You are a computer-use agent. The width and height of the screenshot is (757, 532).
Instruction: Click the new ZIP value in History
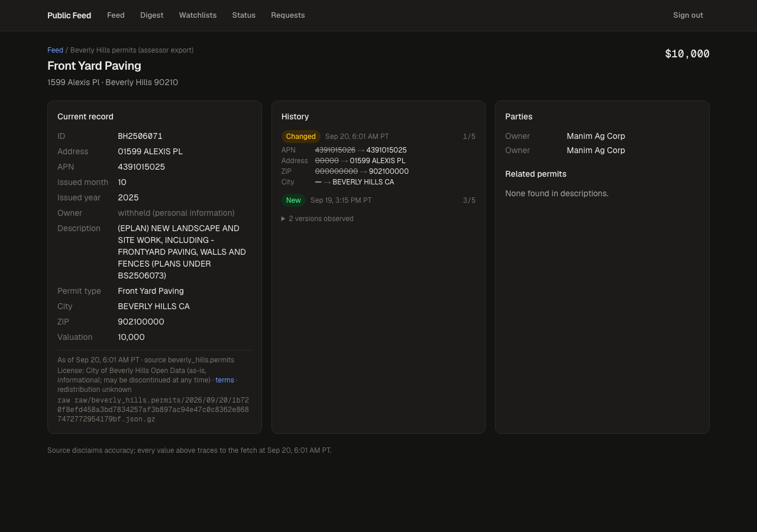389,171
